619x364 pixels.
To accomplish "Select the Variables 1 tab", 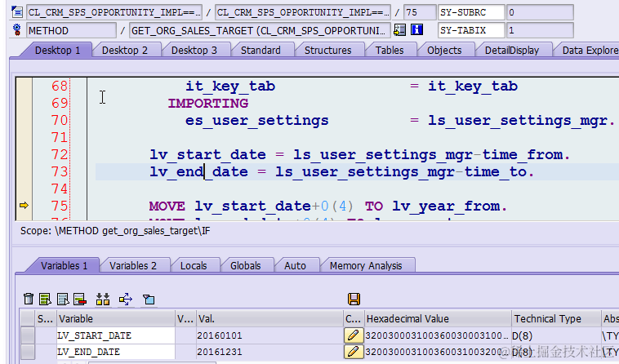I will tap(64, 266).
